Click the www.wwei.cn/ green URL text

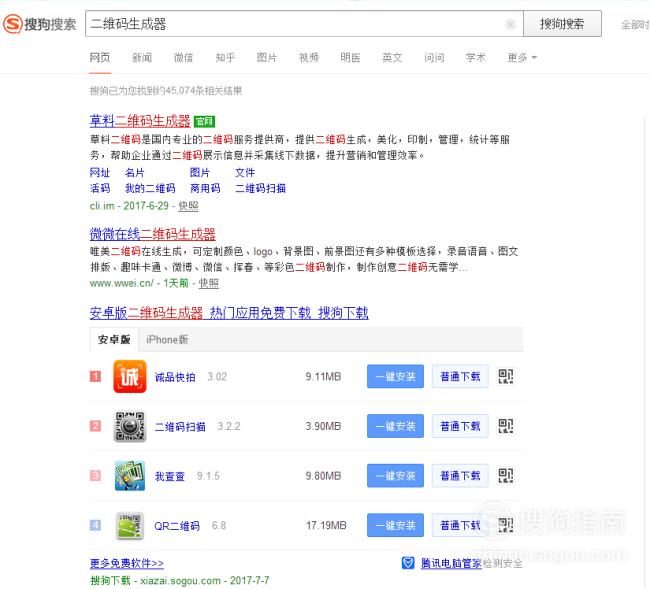tap(121, 283)
